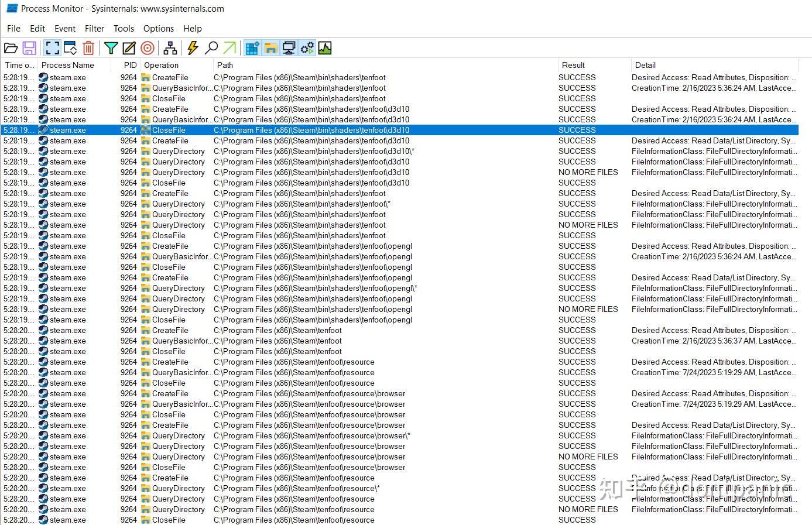812x525 pixels.
Task: Open the Process Tree icon
Action: click(x=170, y=48)
